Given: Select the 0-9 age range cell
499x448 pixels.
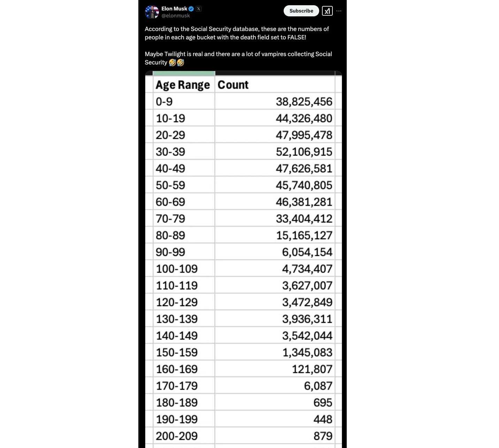Looking at the screenshot, I should point(164,101).
